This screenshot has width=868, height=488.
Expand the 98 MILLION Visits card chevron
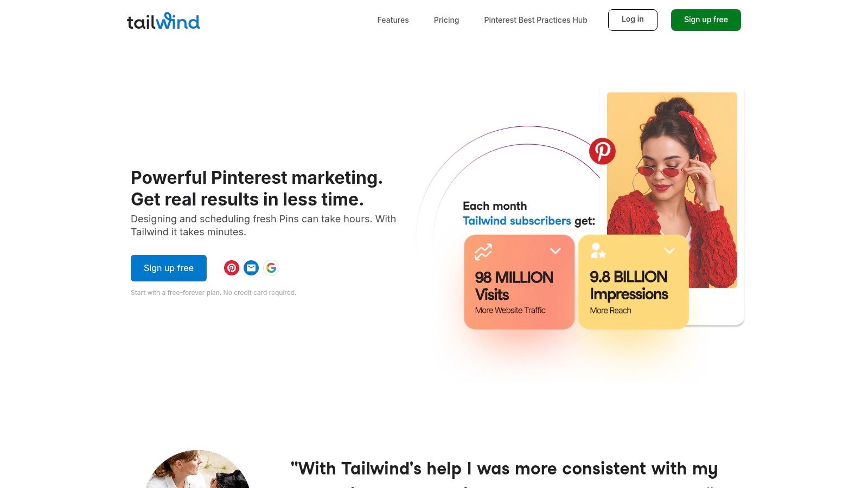coord(555,251)
